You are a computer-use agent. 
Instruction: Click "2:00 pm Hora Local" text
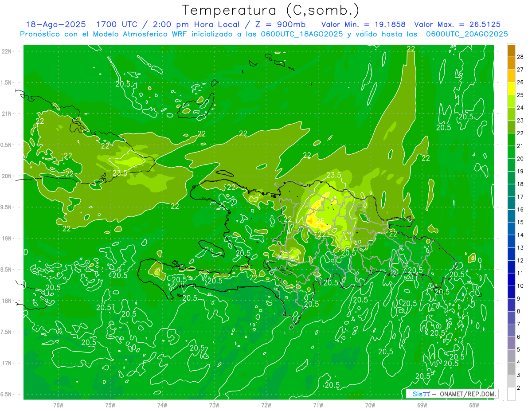(x=197, y=25)
